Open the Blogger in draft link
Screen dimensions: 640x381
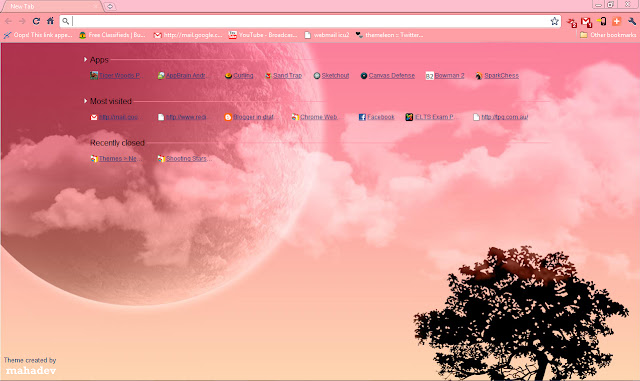coord(254,117)
